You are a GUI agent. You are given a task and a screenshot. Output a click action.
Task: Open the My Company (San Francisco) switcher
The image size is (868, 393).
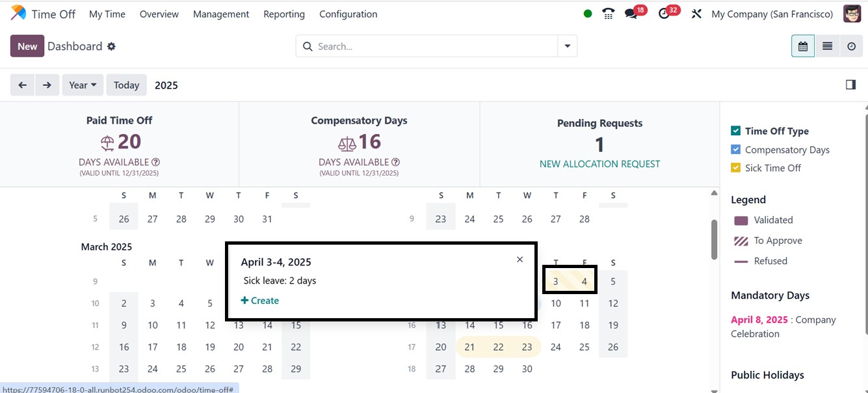pos(772,14)
